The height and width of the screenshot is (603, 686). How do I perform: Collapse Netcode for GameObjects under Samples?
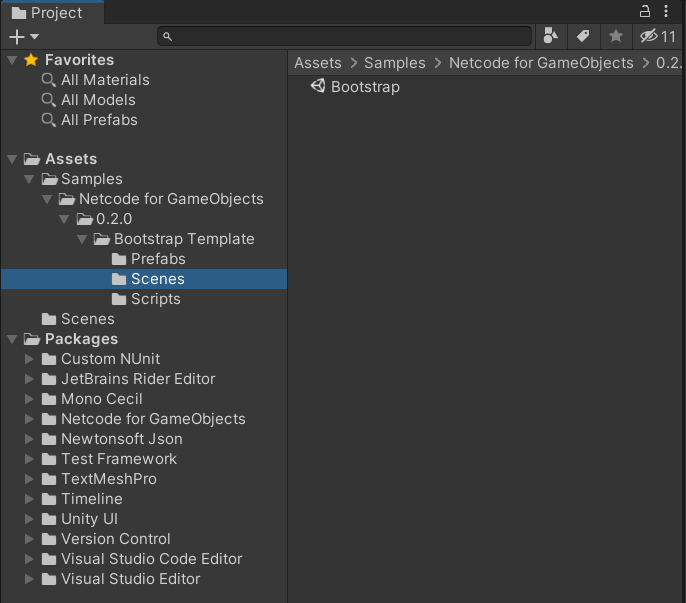(47, 199)
